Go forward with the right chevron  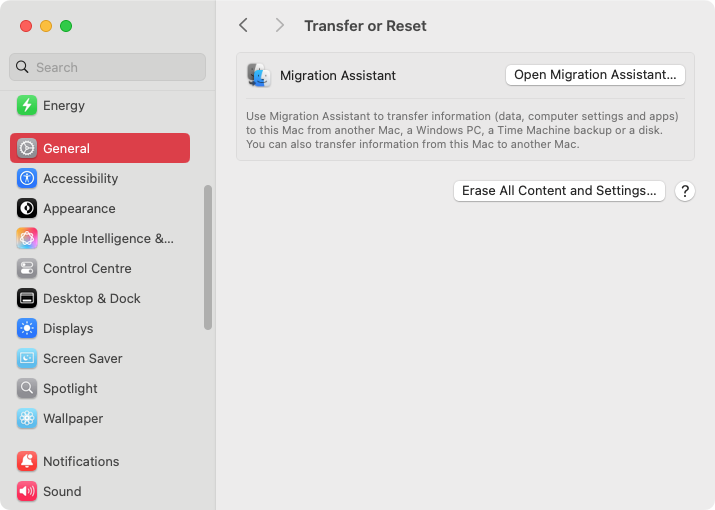[280, 26]
